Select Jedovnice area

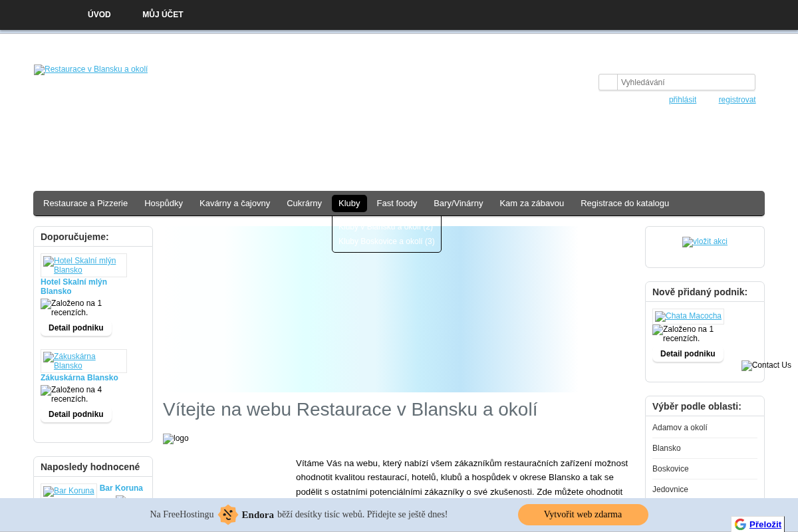coord(705,489)
